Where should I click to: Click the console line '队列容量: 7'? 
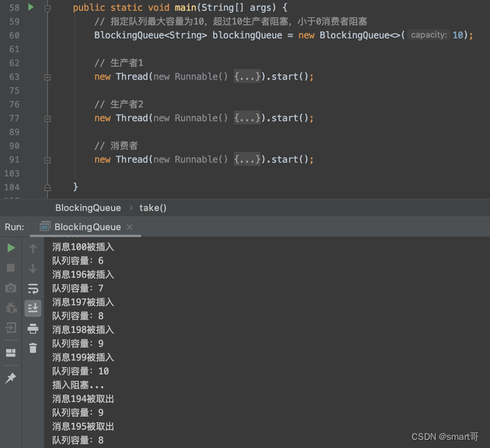[78, 288]
